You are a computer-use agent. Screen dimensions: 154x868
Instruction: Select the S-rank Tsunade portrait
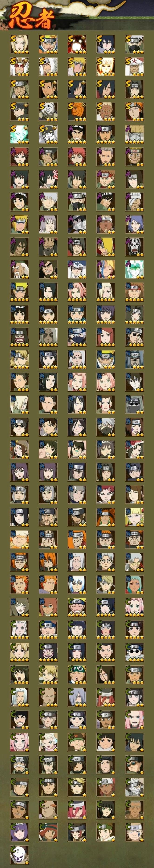19,44
